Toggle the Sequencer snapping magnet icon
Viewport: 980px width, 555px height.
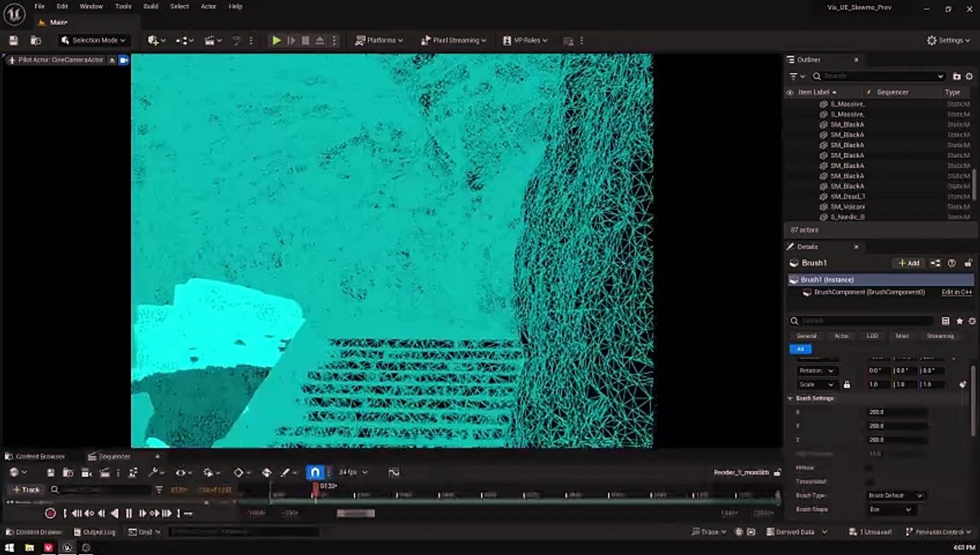pyautogui.click(x=314, y=473)
